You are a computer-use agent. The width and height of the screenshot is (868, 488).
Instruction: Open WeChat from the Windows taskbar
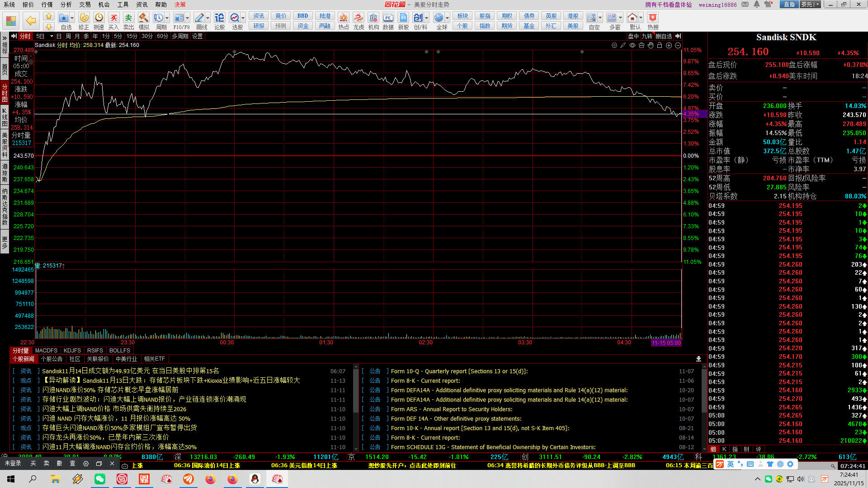click(99, 479)
